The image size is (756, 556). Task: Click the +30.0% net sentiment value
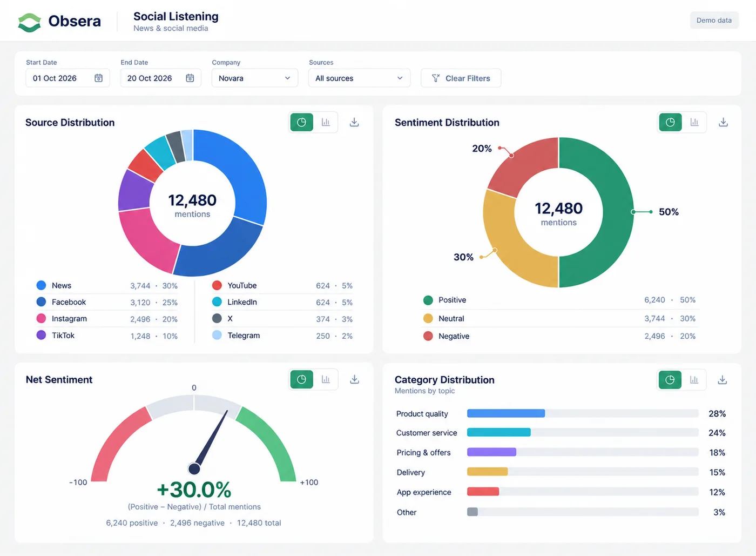[x=194, y=490]
